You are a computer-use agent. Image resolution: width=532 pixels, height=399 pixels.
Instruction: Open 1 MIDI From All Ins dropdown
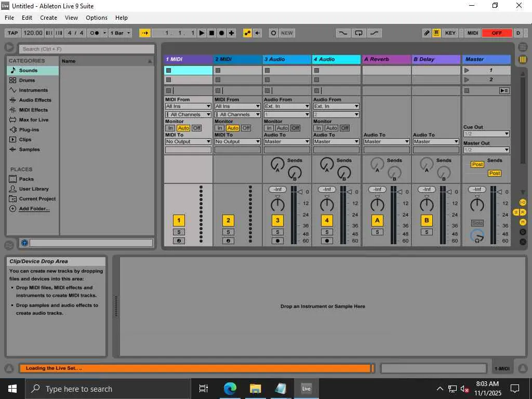click(188, 106)
